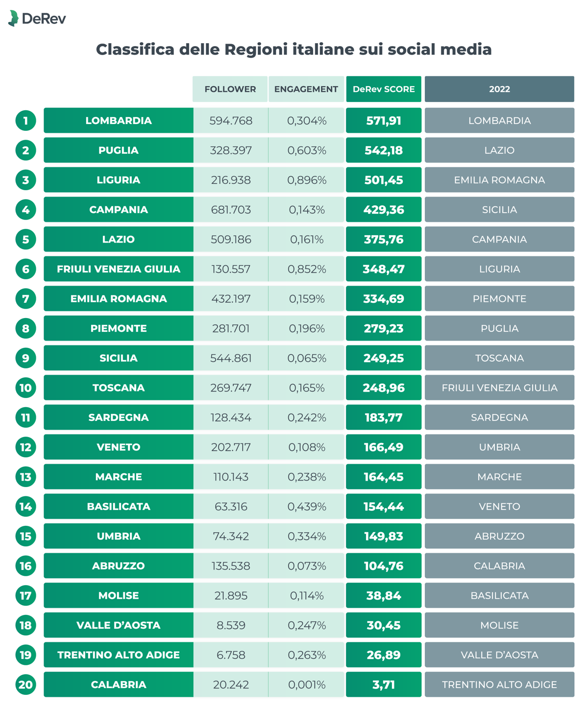Click the rank 10 circle badge

25,388
